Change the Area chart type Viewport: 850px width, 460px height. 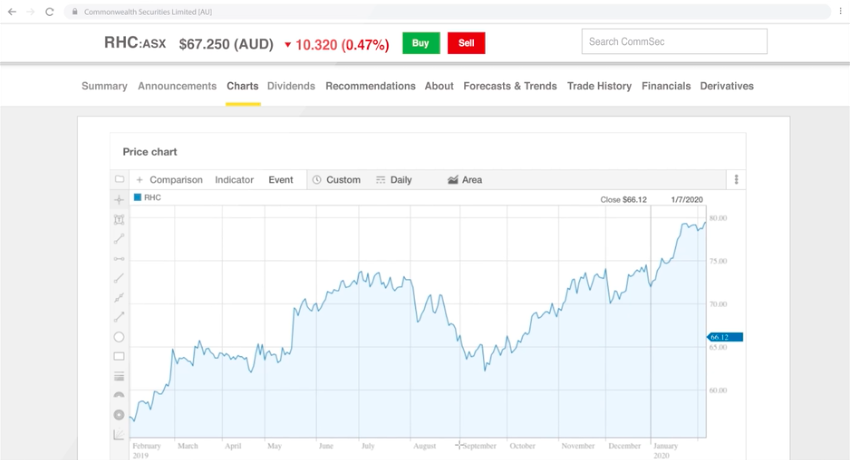[x=465, y=180]
